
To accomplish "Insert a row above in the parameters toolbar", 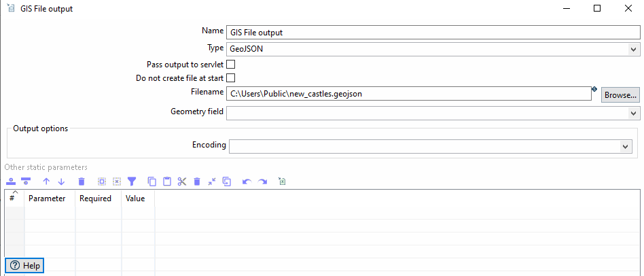I will point(11,181).
